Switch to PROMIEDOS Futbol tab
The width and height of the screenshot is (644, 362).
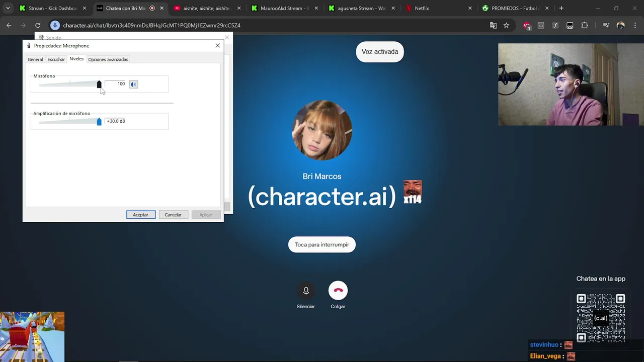(516, 8)
